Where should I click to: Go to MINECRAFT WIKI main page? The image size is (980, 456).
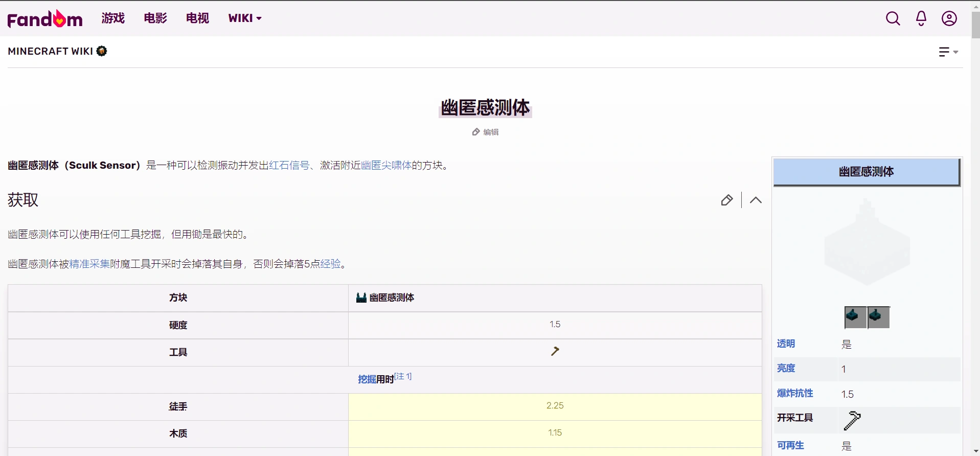click(51, 51)
